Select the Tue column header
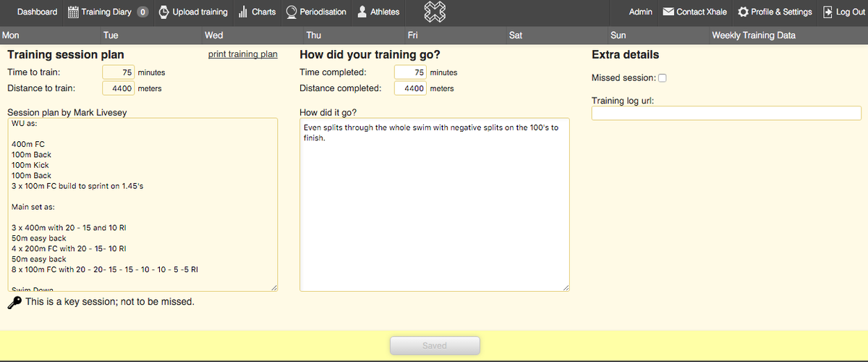 (x=111, y=35)
